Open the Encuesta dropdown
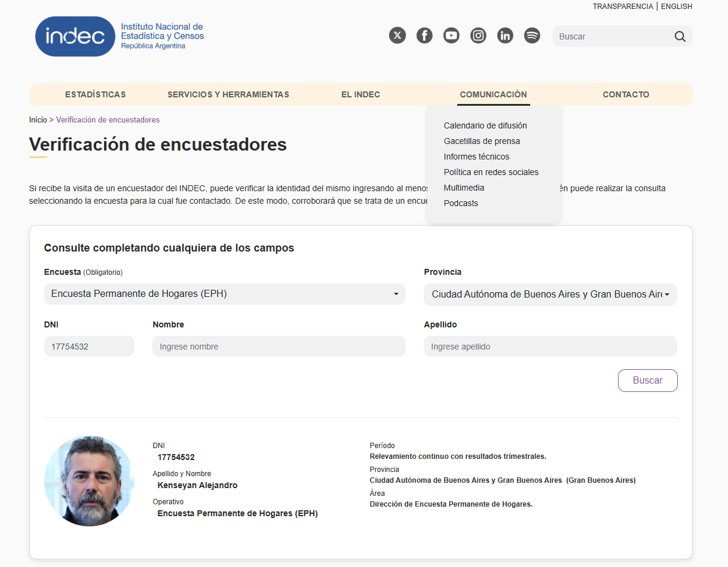This screenshot has height=567, width=728. 225,294
